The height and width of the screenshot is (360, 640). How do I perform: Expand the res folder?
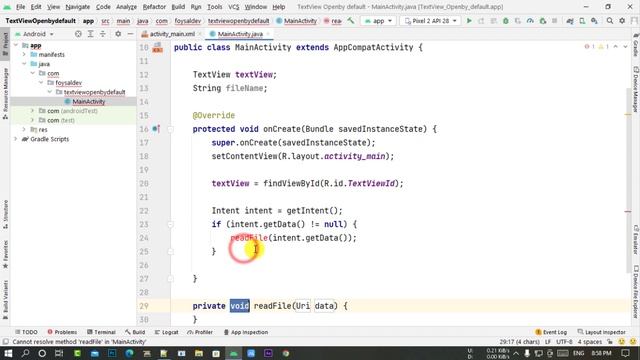[24, 130]
